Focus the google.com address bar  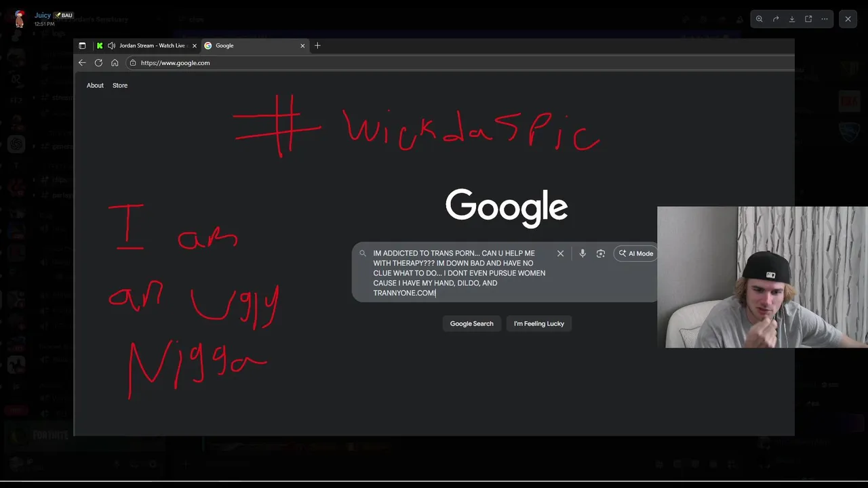[460, 62]
